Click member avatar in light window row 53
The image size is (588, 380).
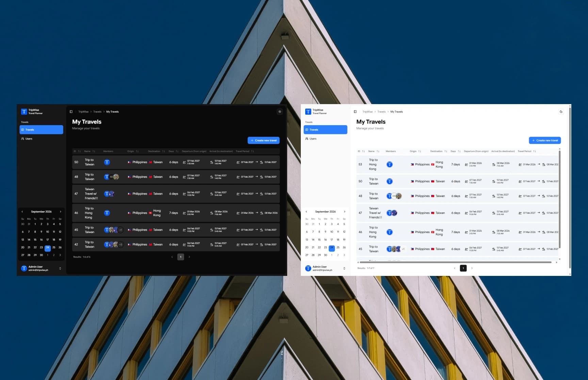[x=390, y=164]
